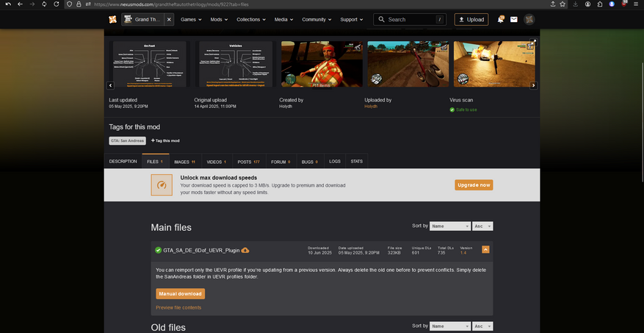The image size is (644, 333).
Task: Expand the Support menu
Action: pyautogui.click(x=352, y=19)
